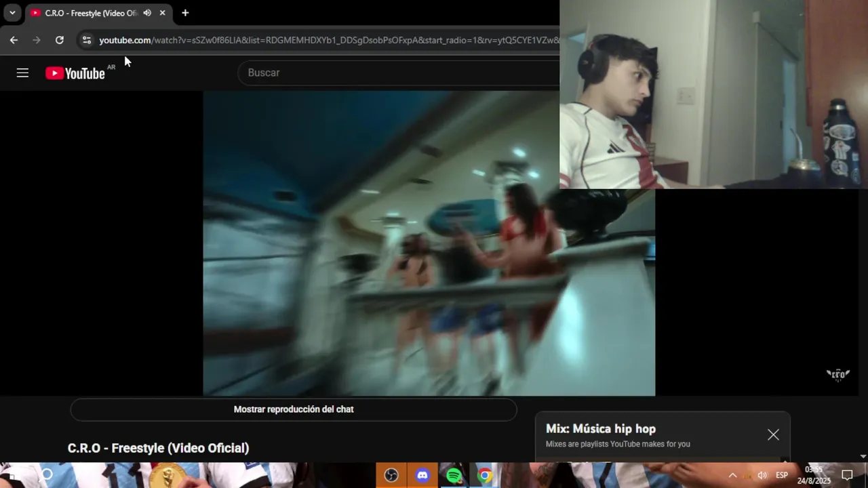Open the tab search dropdown arrow
Image resolution: width=868 pixels, height=488 pixels.
12,13
